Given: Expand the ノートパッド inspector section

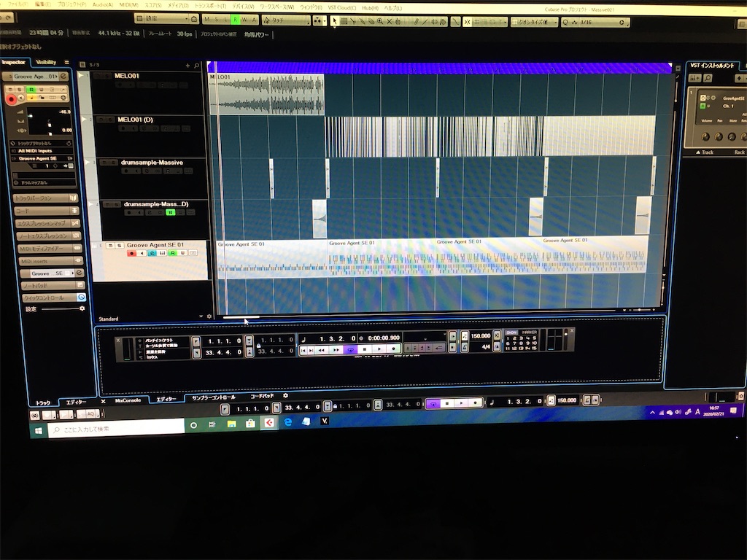Looking at the screenshot, I should [53, 285].
